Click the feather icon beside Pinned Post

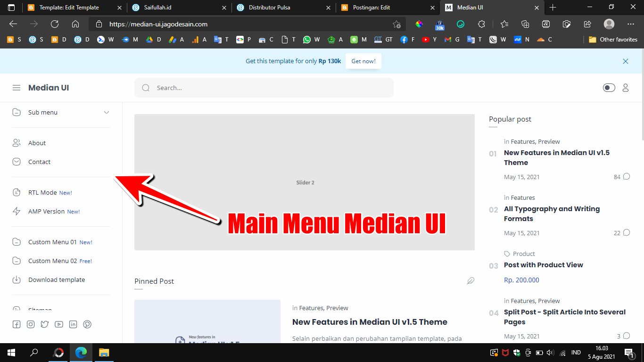pyautogui.click(x=471, y=281)
